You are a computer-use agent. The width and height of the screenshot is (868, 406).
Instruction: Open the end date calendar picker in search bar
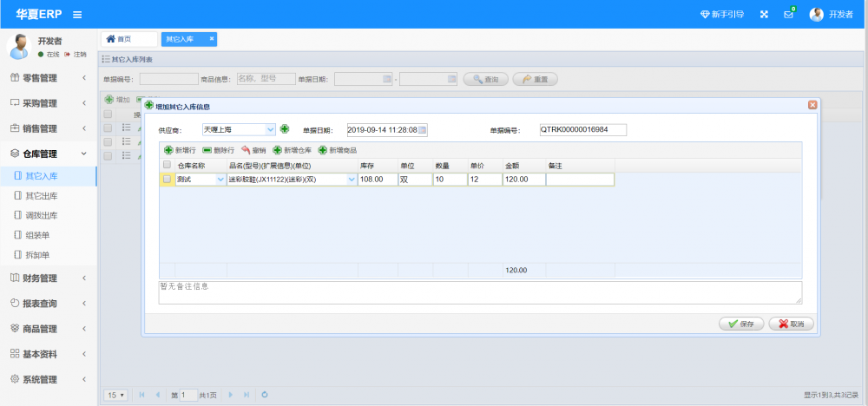click(451, 79)
